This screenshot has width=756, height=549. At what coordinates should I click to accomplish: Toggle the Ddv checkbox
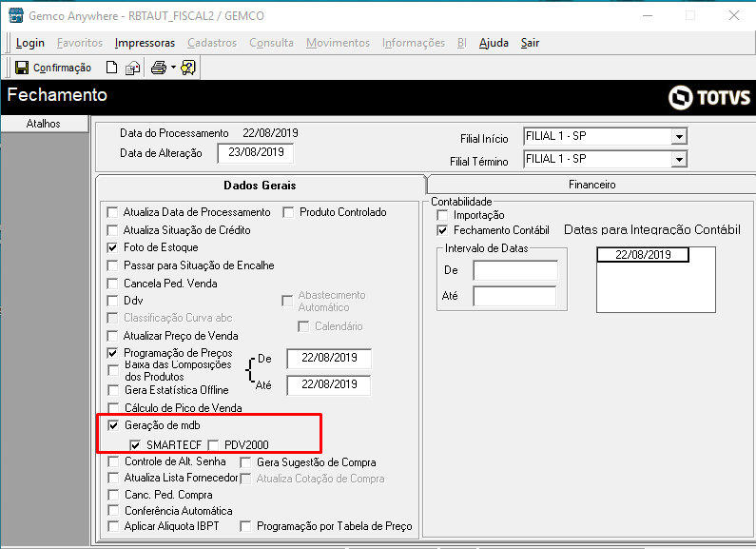112,301
